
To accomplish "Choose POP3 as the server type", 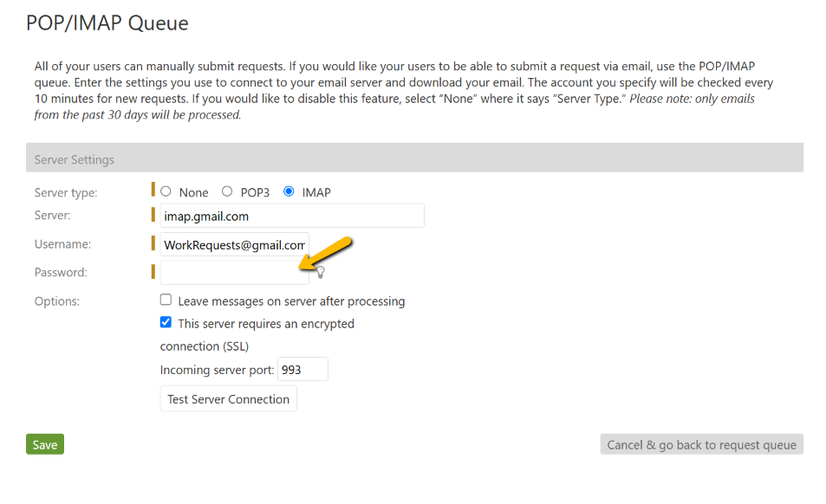I will click(x=227, y=191).
